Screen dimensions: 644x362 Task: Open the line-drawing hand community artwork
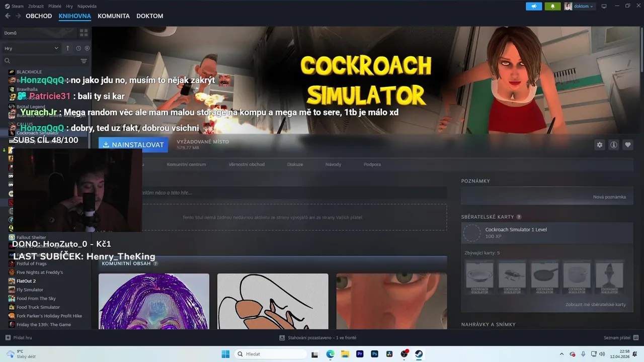pos(273,301)
